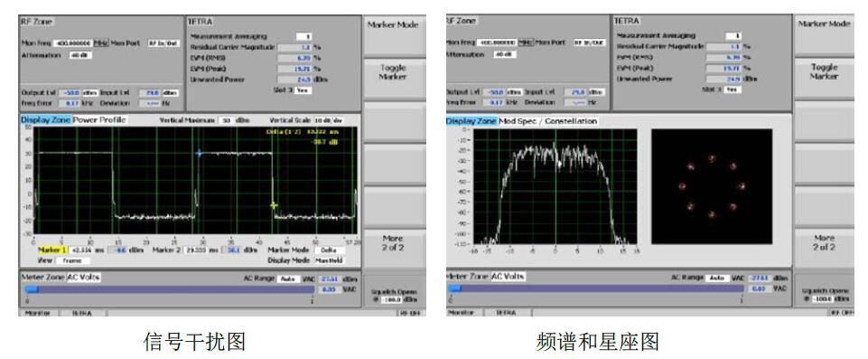
Task: Click the constellation diagram plot
Action: click(712, 186)
